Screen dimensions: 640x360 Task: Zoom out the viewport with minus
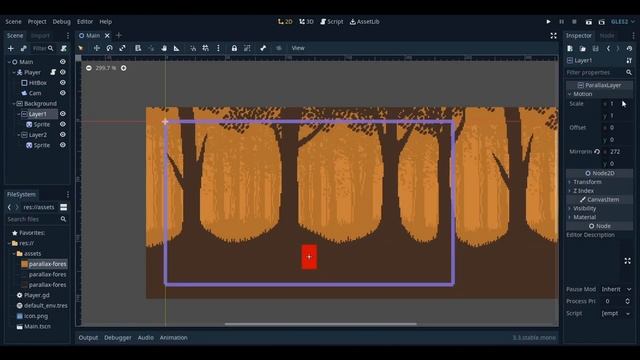[89, 68]
